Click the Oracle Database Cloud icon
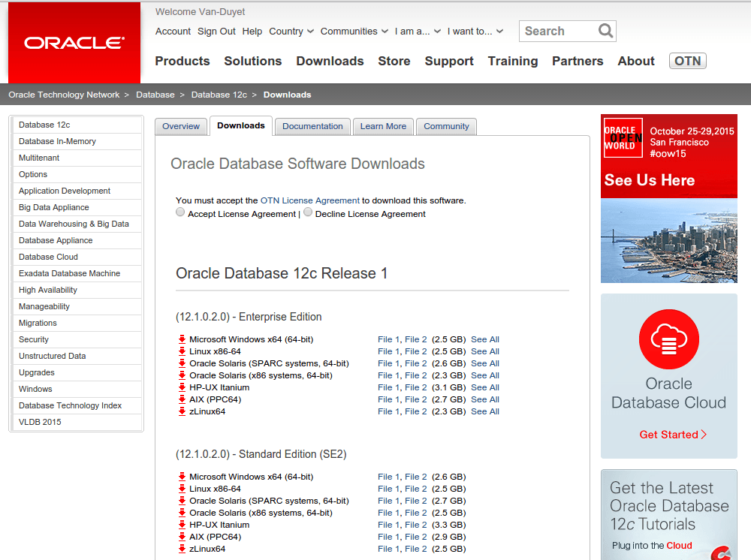The height and width of the screenshot is (560, 751). point(668,339)
